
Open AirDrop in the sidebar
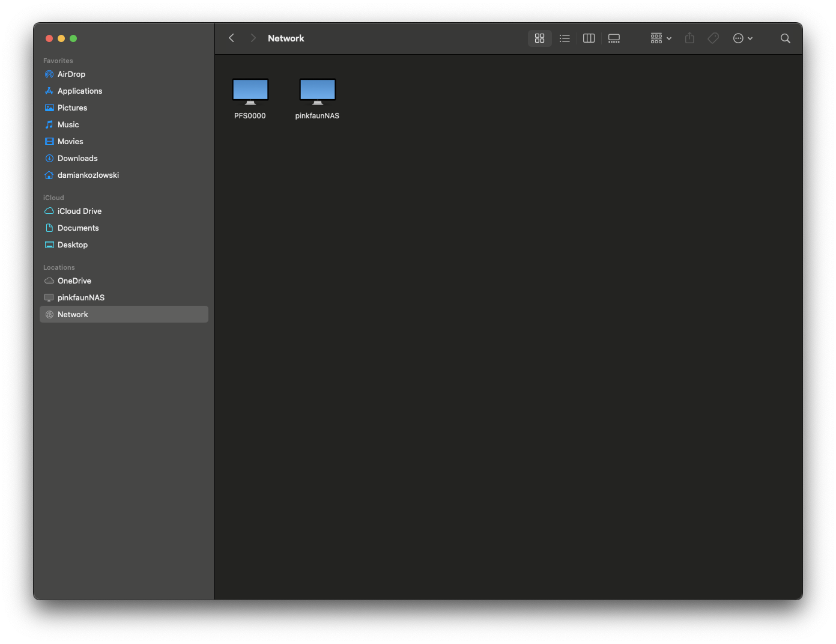pyautogui.click(x=124, y=74)
